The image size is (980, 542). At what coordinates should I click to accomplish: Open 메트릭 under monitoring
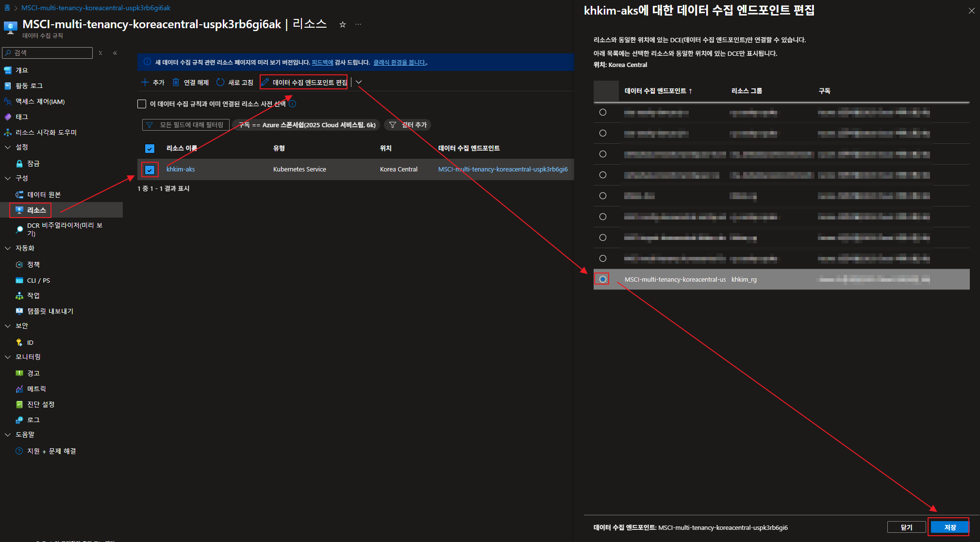[x=36, y=389]
